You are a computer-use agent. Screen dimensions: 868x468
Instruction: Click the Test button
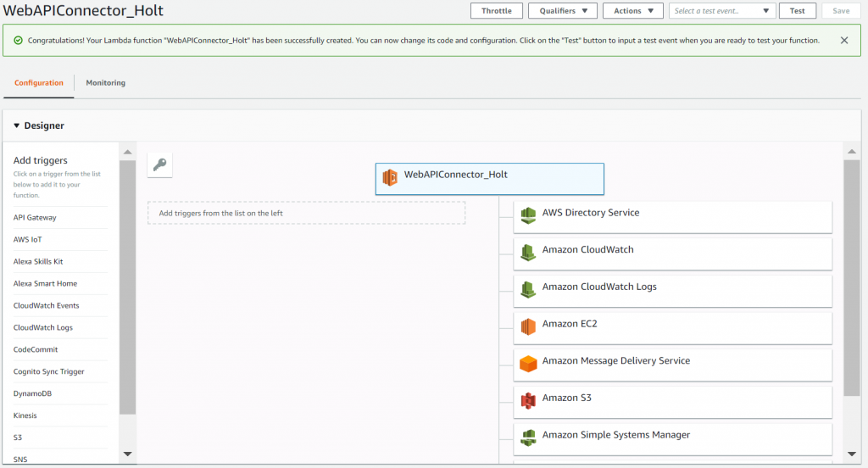tap(797, 10)
